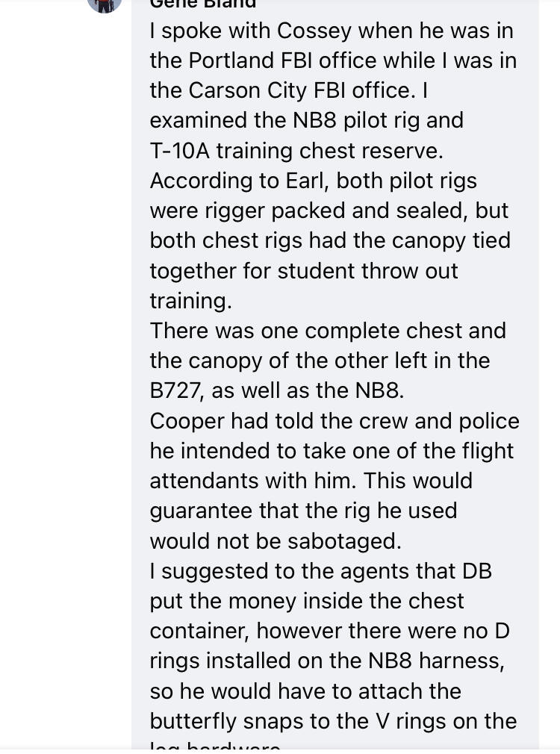This screenshot has height=754, width=560.
Task: Click the 'T-10A training chest reserve.' line
Action: [x=296, y=151]
